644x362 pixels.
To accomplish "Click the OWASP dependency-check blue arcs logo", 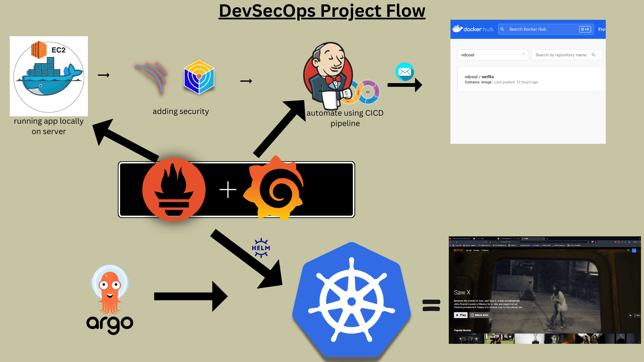I will (152, 77).
